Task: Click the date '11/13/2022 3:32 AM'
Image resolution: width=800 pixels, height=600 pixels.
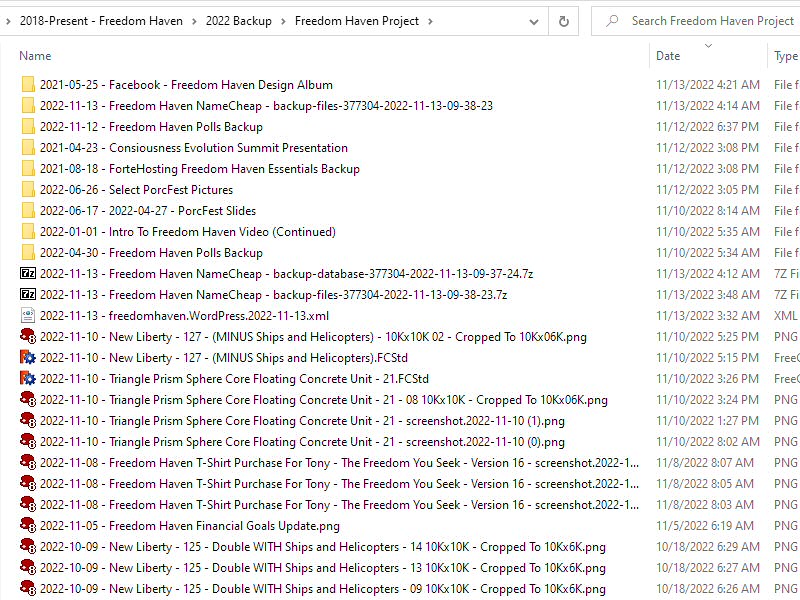Action: (708, 316)
